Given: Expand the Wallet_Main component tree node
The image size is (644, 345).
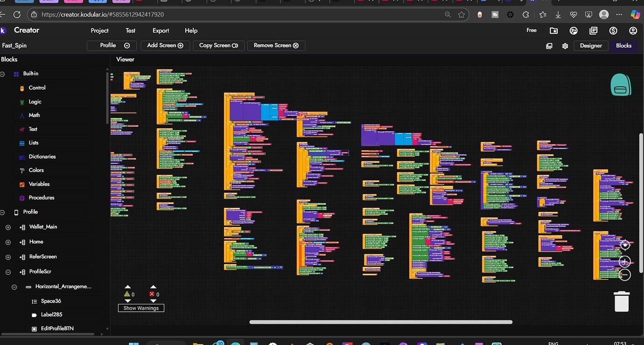Looking at the screenshot, I should (8, 227).
